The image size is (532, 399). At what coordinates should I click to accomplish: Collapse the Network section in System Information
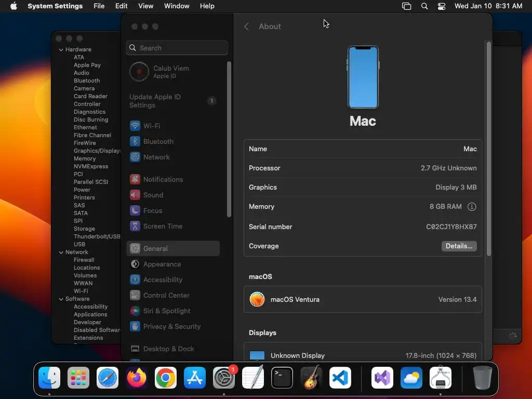(x=61, y=252)
